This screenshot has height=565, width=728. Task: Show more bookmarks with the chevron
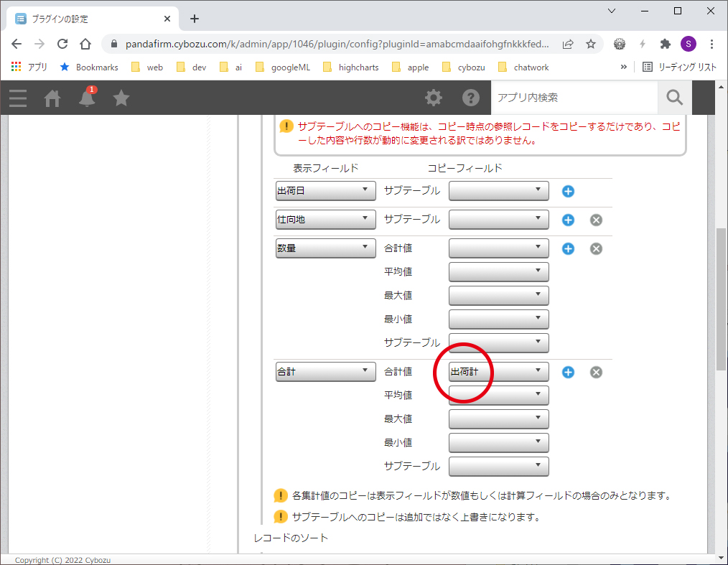(x=623, y=67)
